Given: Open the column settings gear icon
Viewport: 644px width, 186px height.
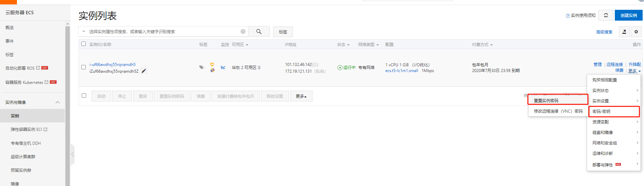Looking at the screenshot, I should pyautogui.click(x=636, y=32).
